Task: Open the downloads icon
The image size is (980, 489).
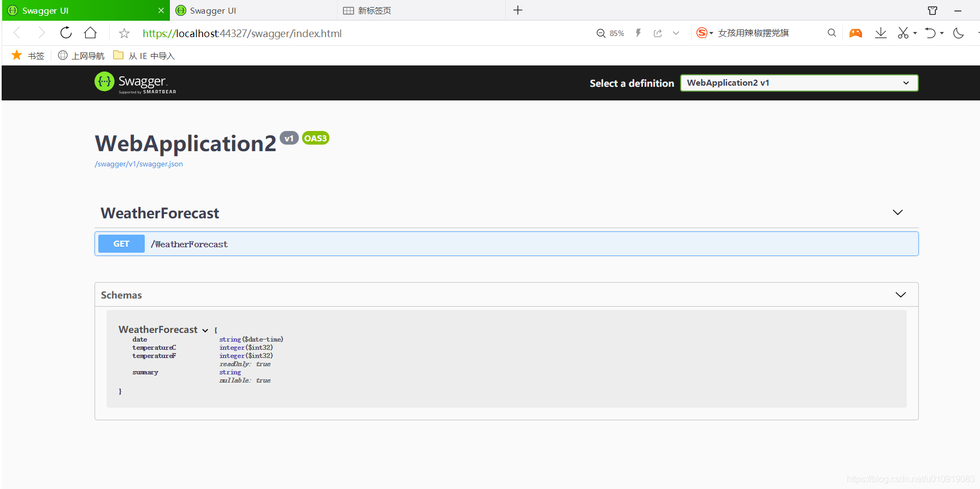Action: [881, 33]
